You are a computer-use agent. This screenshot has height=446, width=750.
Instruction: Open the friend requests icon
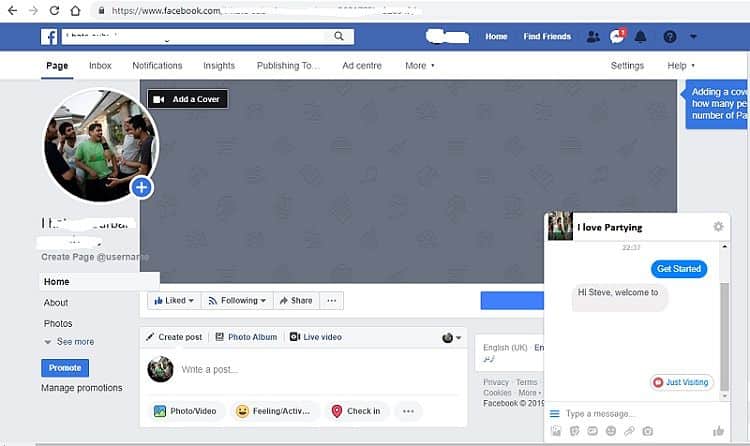click(x=593, y=36)
